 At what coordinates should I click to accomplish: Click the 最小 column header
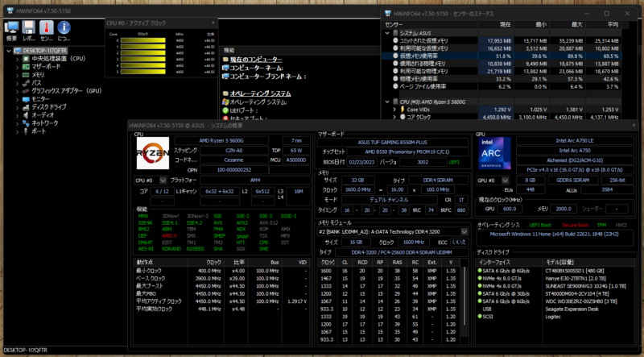click(x=531, y=25)
